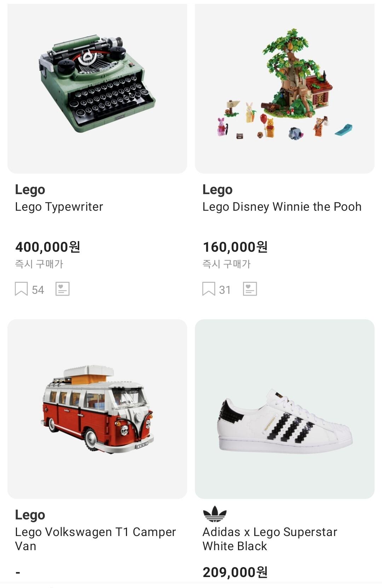
Task: Open style reviews icon for Lego Typewriter
Action: coord(63,289)
